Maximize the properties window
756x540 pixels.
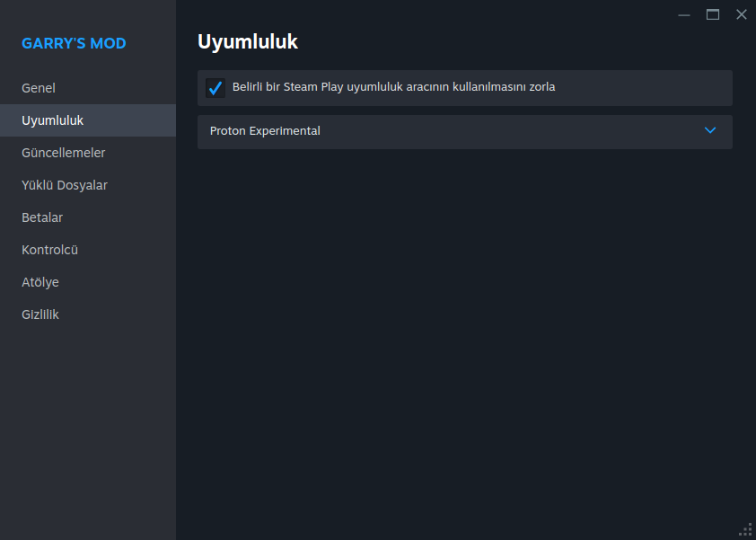[x=713, y=14]
